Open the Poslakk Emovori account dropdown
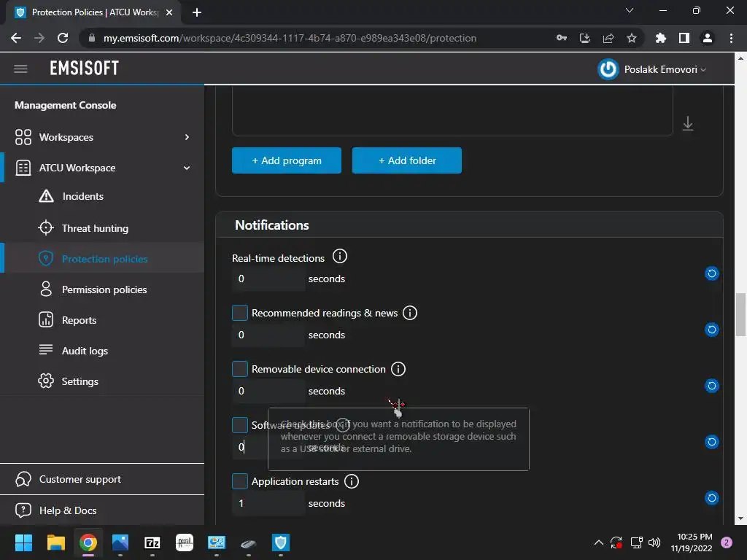The width and height of the screenshot is (747, 560). (665, 69)
